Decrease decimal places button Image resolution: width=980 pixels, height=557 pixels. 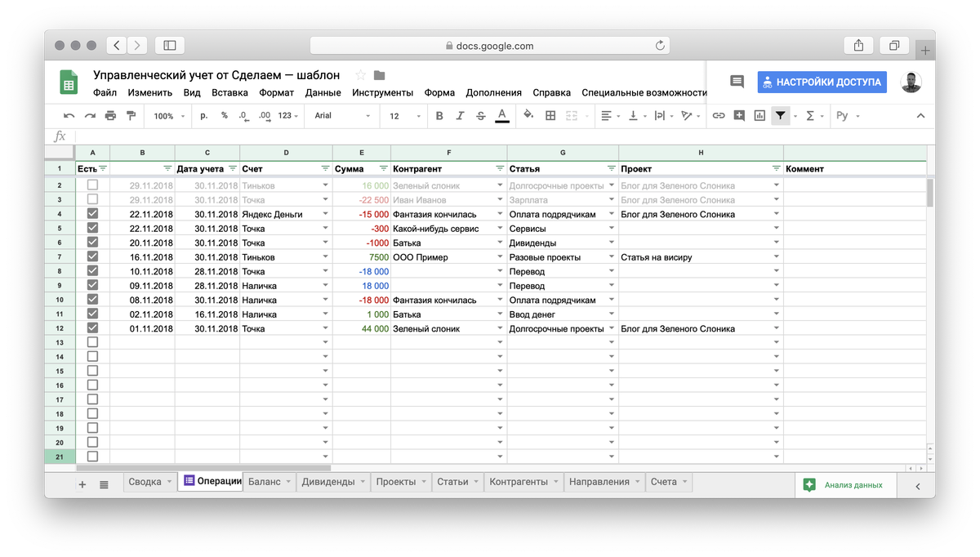pyautogui.click(x=243, y=116)
